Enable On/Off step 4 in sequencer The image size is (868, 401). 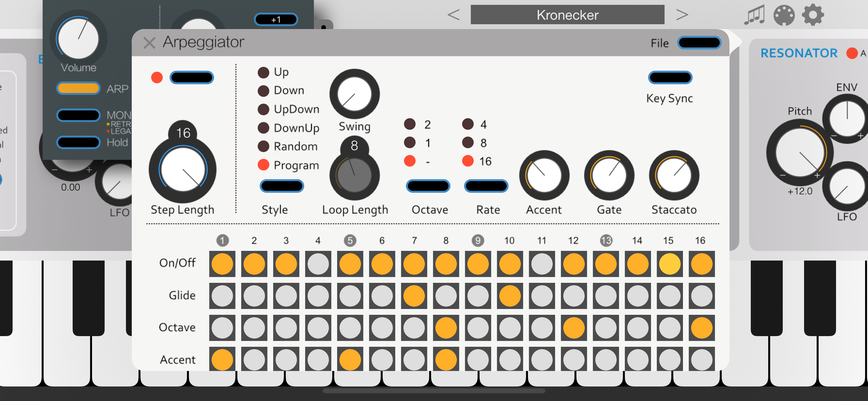318,263
